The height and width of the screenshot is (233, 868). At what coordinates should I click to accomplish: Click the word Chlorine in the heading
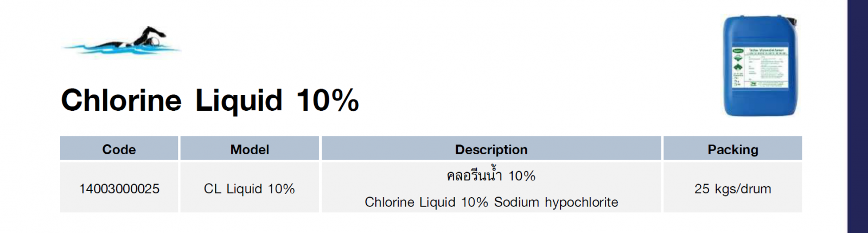point(121,100)
